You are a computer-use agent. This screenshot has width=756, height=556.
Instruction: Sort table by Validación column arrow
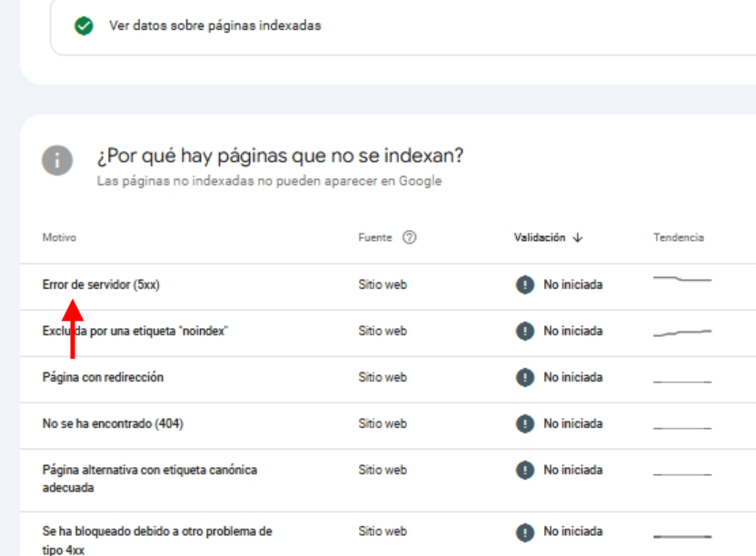click(578, 237)
